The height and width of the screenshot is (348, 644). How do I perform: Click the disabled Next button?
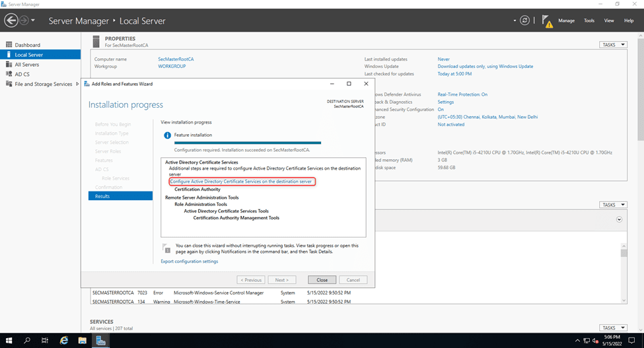282,280
